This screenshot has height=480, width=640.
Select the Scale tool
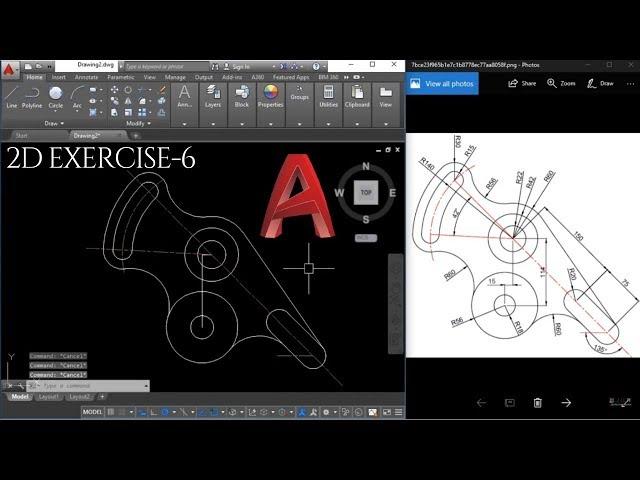128,112
